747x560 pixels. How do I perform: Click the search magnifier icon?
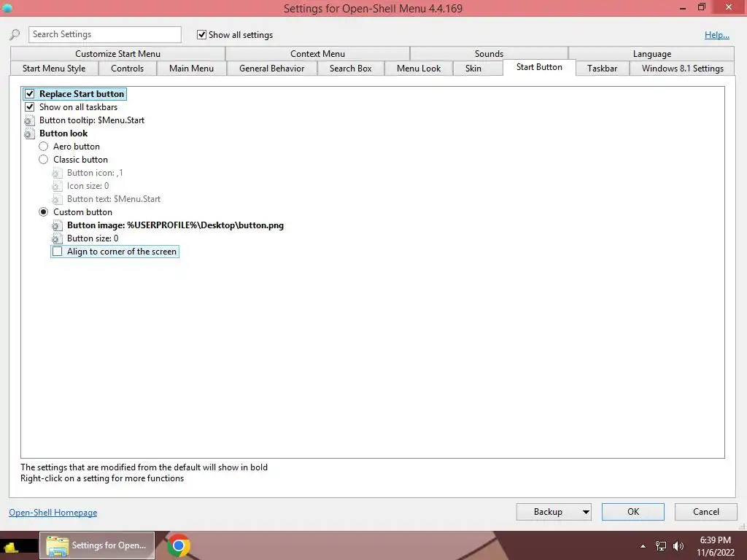pos(15,35)
